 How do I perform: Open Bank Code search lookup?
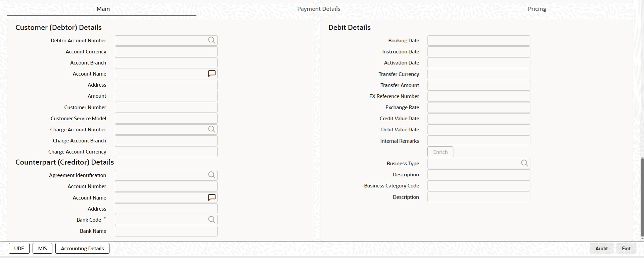[212, 220]
